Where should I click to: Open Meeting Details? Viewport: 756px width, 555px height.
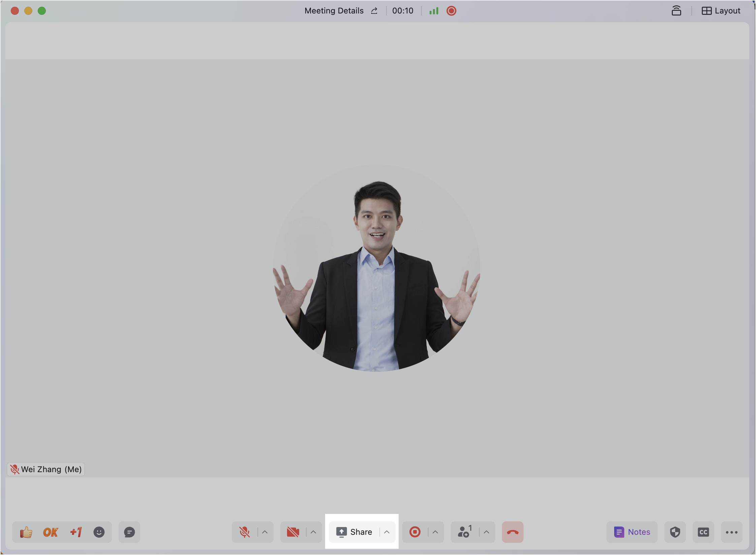(334, 11)
